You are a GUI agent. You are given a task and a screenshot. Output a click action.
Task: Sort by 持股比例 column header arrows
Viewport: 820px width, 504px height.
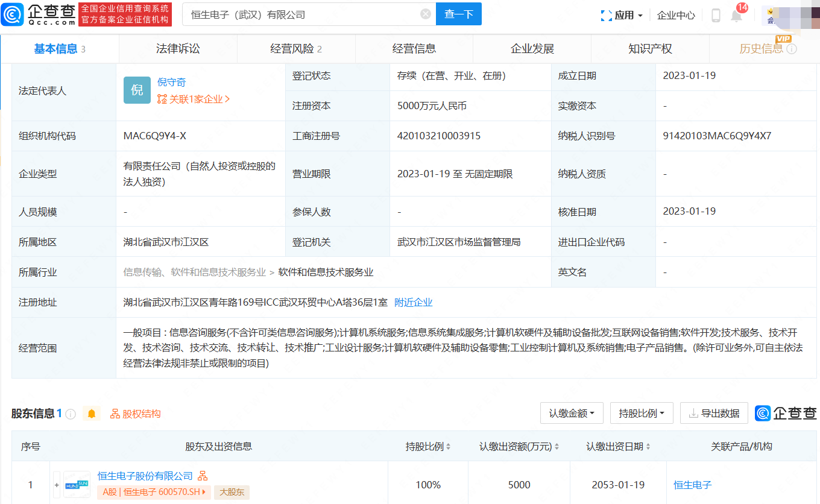pyautogui.click(x=448, y=447)
